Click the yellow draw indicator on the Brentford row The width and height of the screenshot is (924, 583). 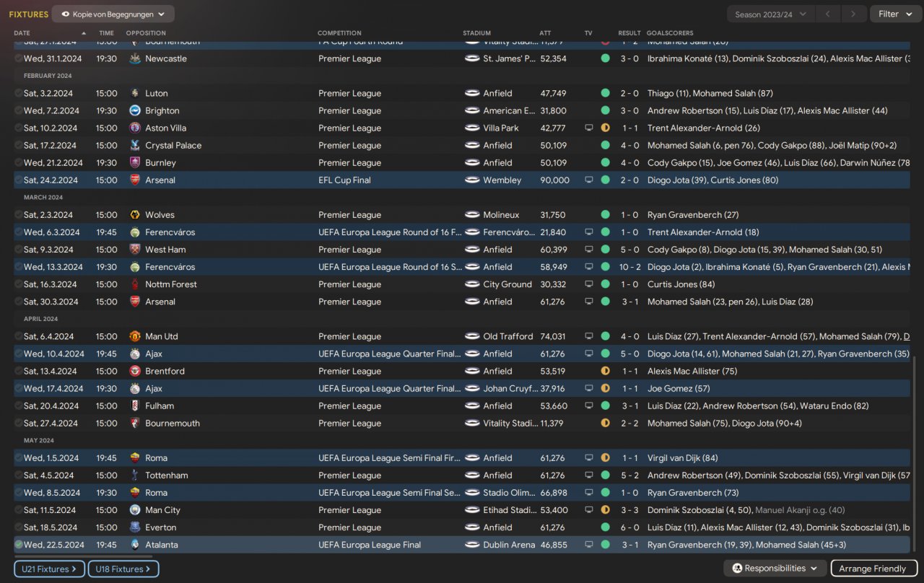605,371
